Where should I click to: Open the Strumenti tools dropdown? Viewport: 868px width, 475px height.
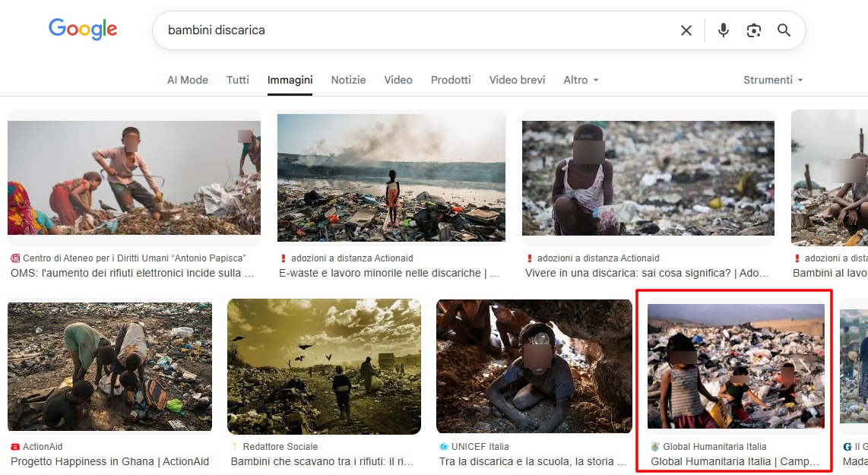point(772,80)
